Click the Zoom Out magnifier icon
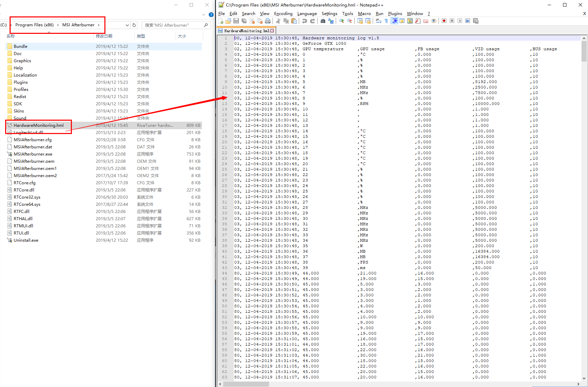 point(349,21)
